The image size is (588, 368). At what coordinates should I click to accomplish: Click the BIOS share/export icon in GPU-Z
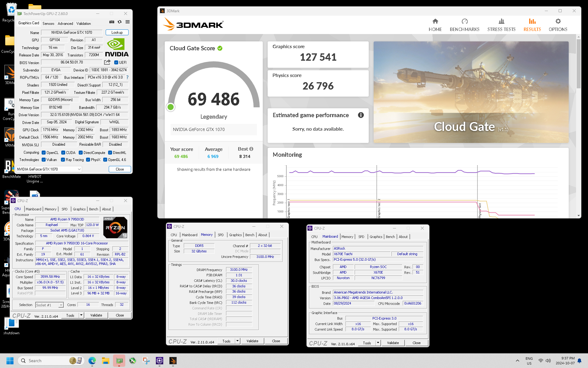point(107,62)
